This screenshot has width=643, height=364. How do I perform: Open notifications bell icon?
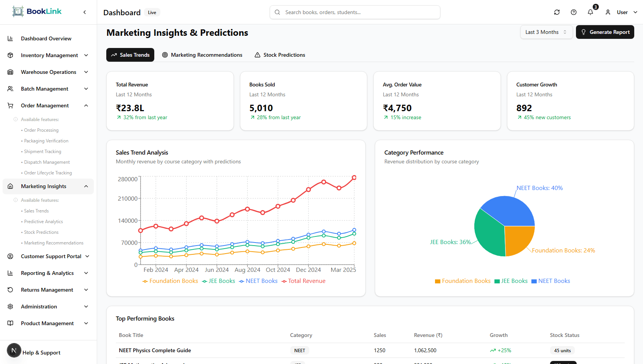(590, 12)
